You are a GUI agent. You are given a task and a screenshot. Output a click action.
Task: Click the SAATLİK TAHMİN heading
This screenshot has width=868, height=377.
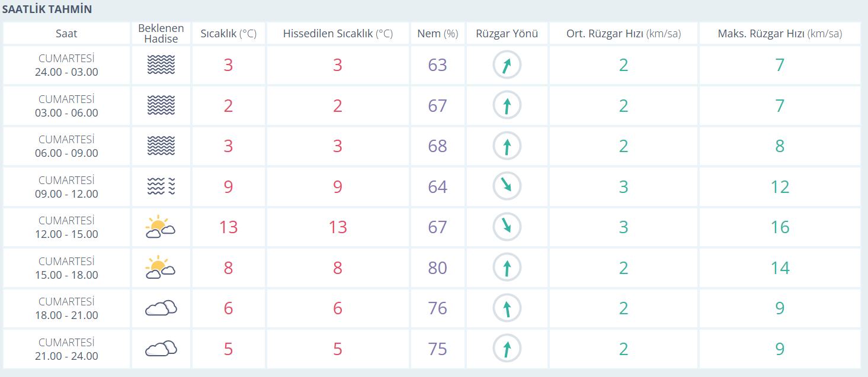click(47, 10)
